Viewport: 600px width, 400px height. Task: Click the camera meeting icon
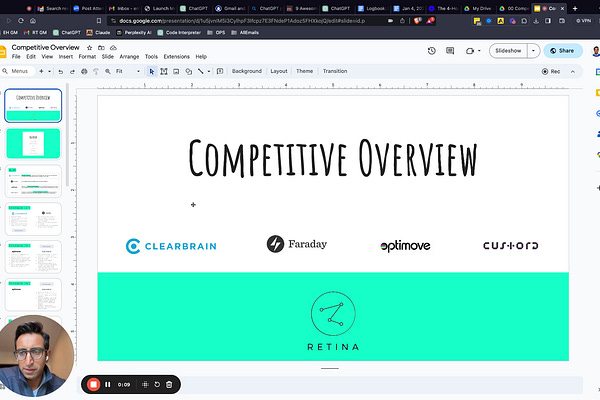click(470, 51)
